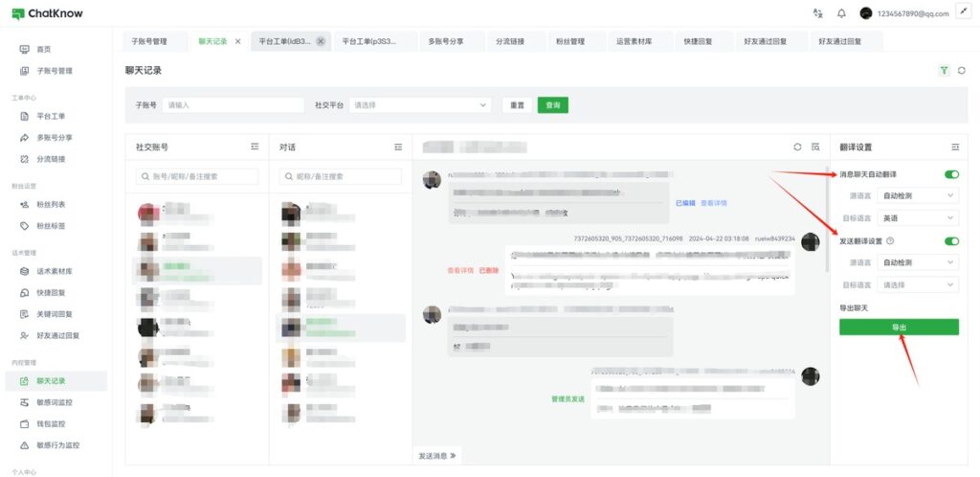Click the green 导出 button
980x477 pixels.
click(x=899, y=327)
